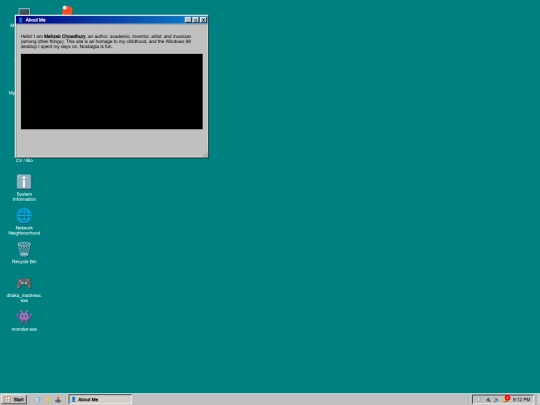Click the black arrow tray icon
Image resolution: width=540 pixels, height=405 pixels.
(488, 399)
